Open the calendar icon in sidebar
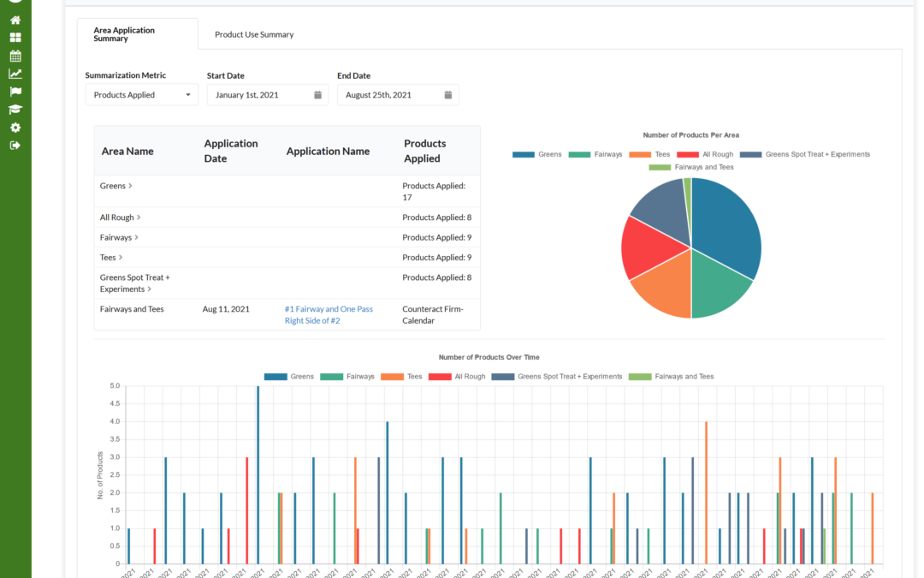 click(x=15, y=56)
